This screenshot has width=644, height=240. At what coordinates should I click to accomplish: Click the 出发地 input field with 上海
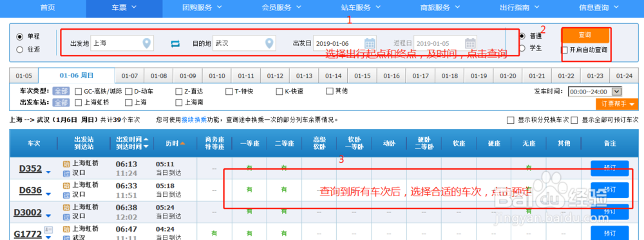click(x=122, y=43)
